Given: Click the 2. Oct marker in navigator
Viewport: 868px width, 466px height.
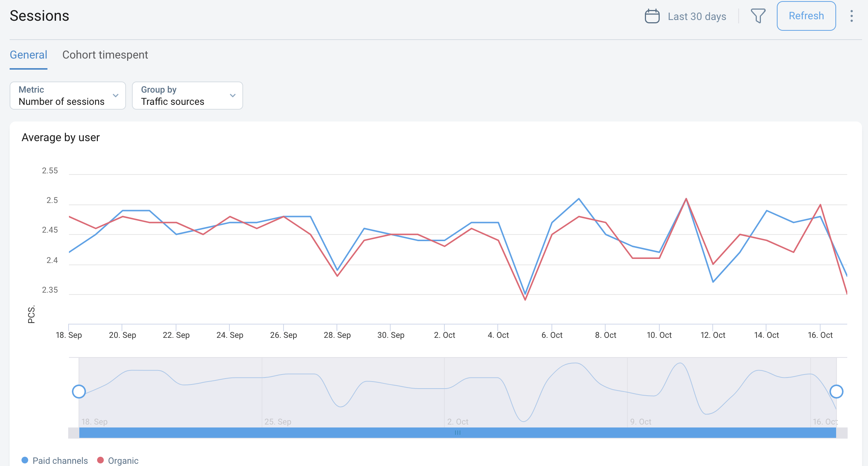Looking at the screenshot, I should 458,422.
